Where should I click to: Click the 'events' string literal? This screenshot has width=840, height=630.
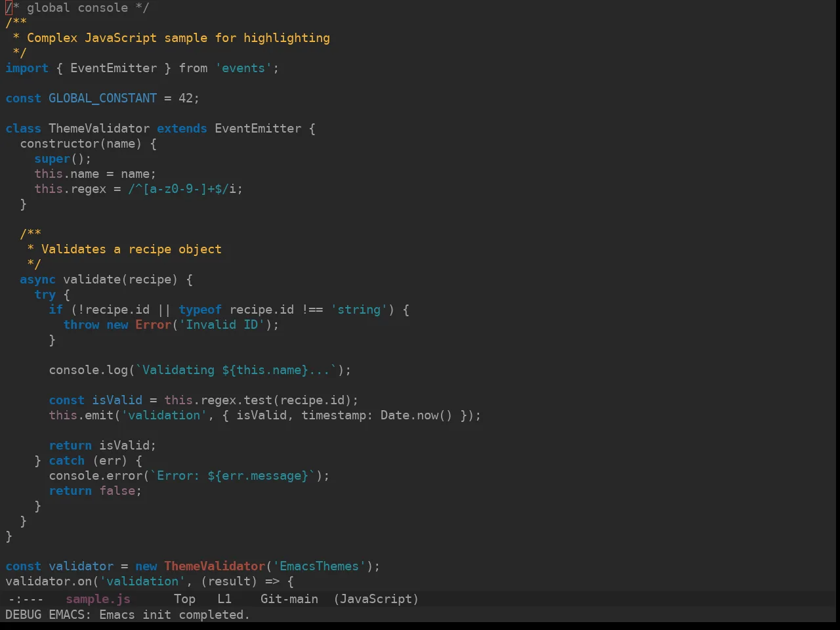click(x=243, y=68)
